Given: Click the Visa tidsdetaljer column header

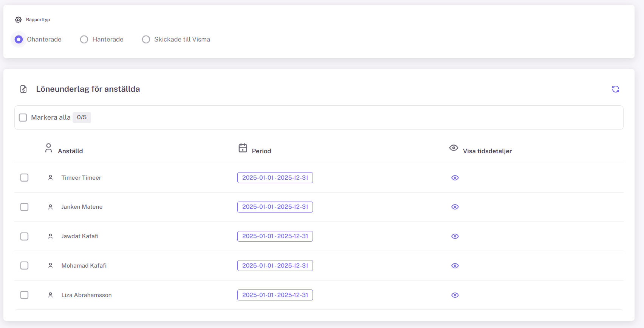Looking at the screenshot, I should click(487, 151).
